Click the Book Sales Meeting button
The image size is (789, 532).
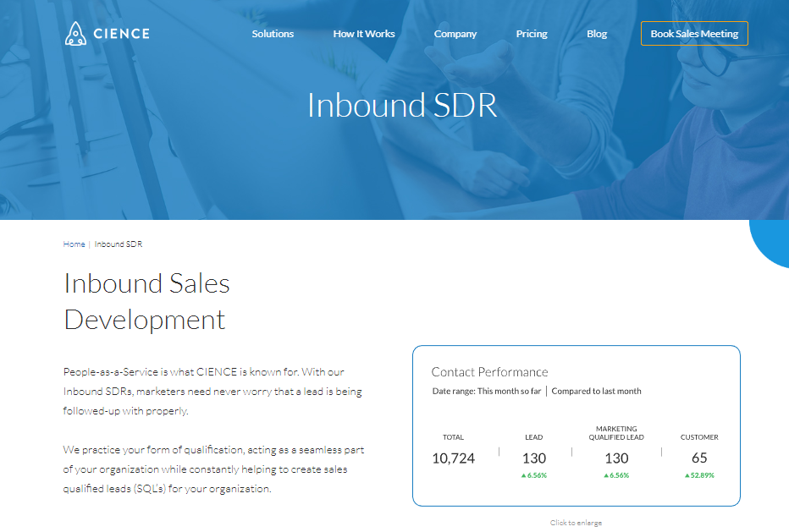[x=694, y=34]
